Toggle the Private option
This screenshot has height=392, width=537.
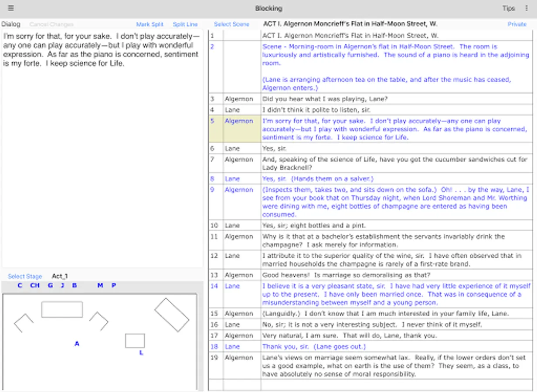517,24
